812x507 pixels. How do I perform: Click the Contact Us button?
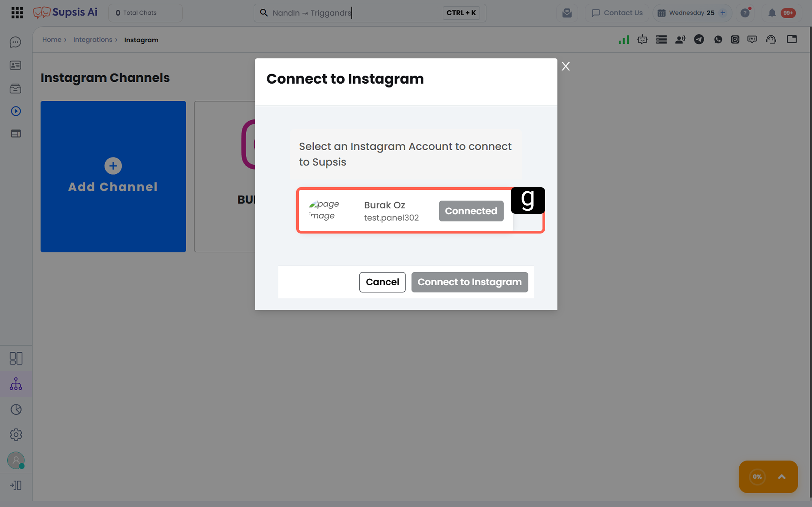(x=617, y=13)
